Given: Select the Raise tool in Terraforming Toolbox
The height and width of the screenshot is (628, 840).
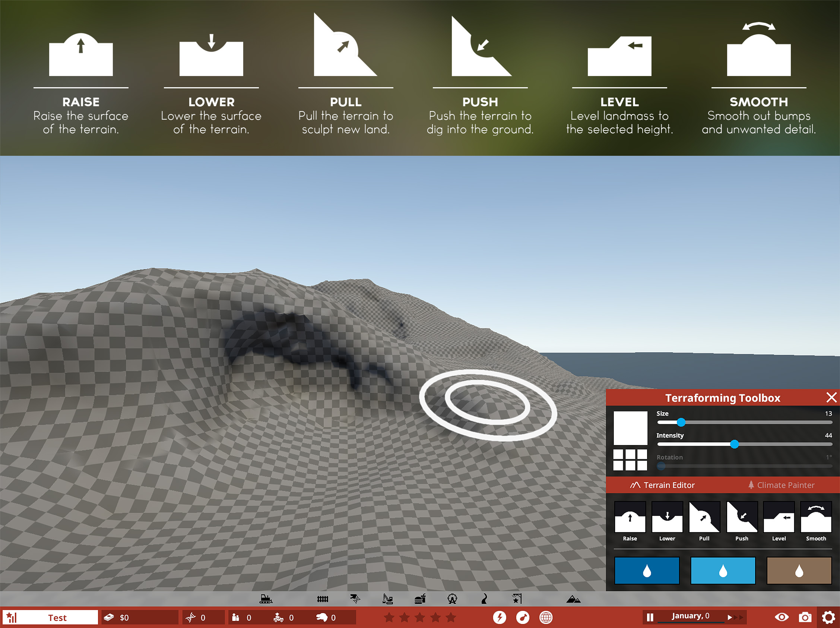Looking at the screenshot, I should click(x=630, y=517).
